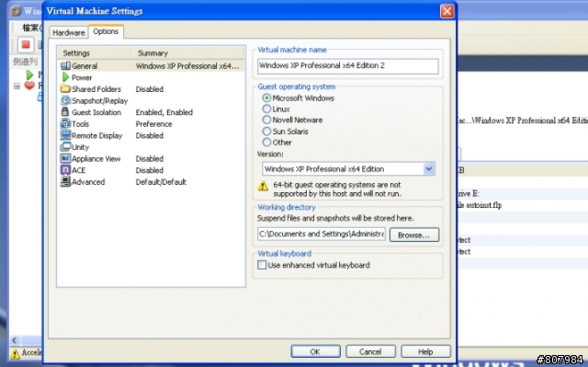The image size is (588, 367).
Task: Switch to the Hardware tab
Action: point(69,32)
